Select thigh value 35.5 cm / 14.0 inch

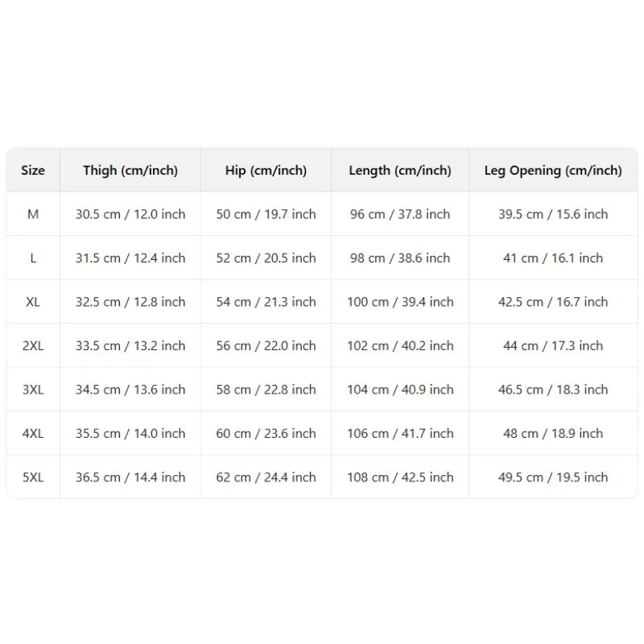tap(130, 433)
